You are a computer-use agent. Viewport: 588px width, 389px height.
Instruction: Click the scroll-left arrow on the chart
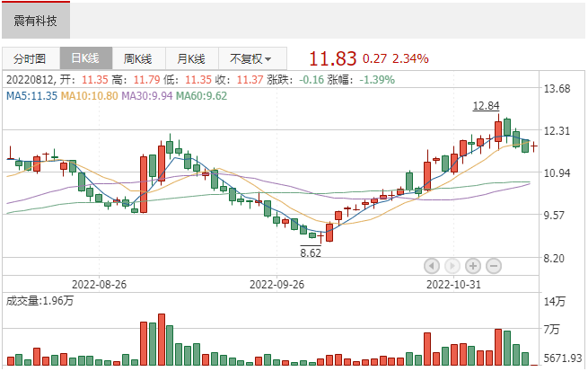pyautogui.click(x=431, y=265)
